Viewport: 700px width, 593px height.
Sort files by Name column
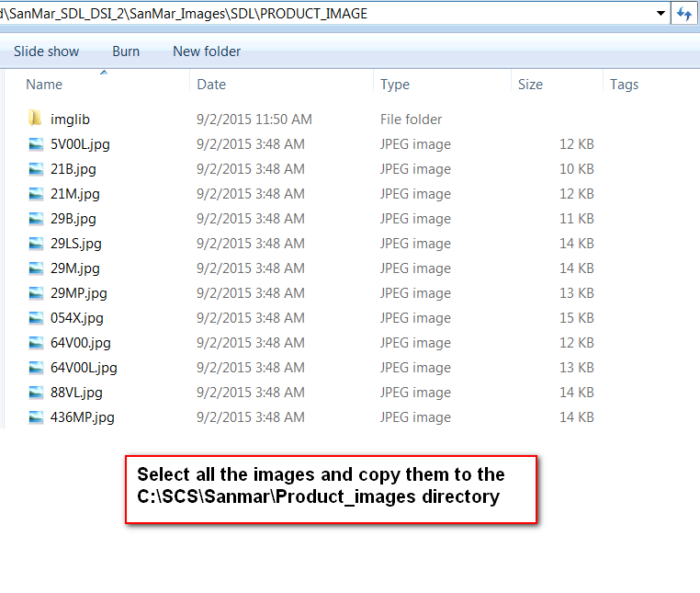click(44, 85)
